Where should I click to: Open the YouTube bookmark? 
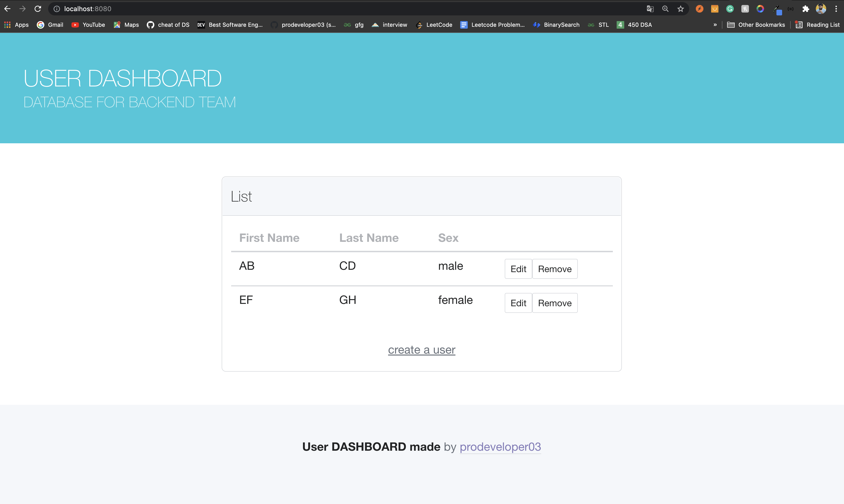88,24
